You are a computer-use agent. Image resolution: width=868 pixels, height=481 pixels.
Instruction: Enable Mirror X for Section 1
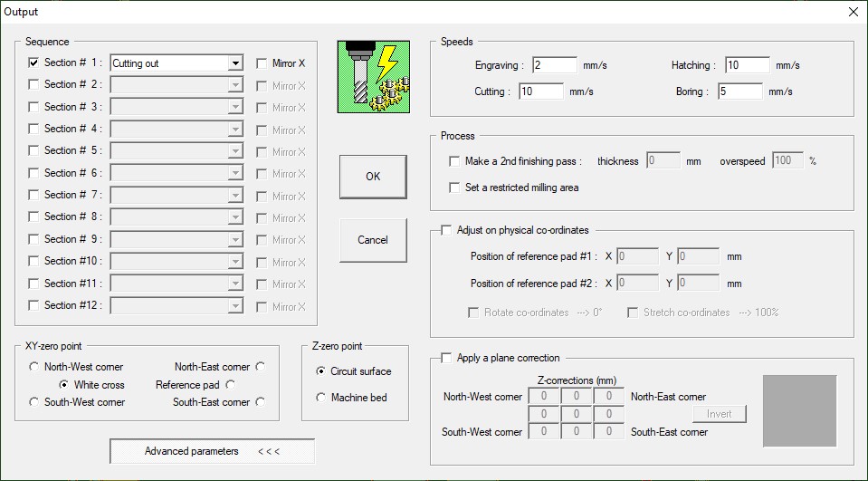(262, 63)
